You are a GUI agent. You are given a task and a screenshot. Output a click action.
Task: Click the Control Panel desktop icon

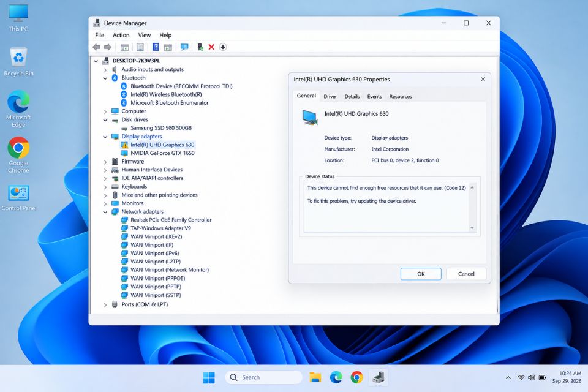18,198
